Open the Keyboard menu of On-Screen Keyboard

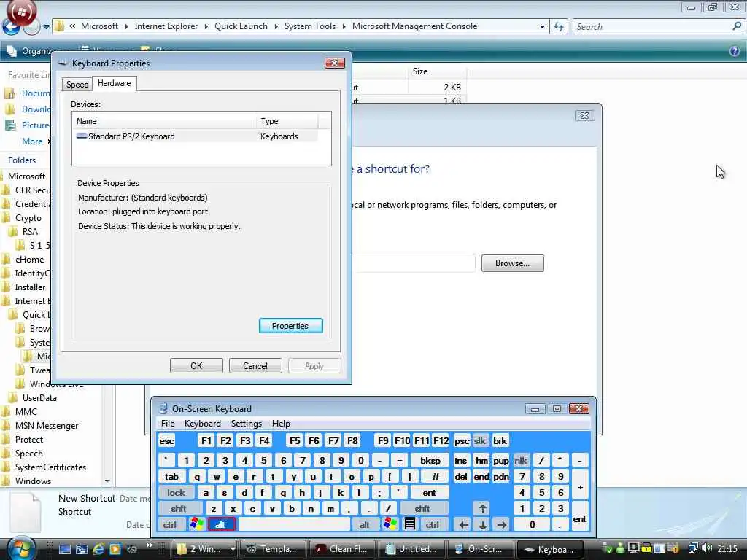pos(203,424)
